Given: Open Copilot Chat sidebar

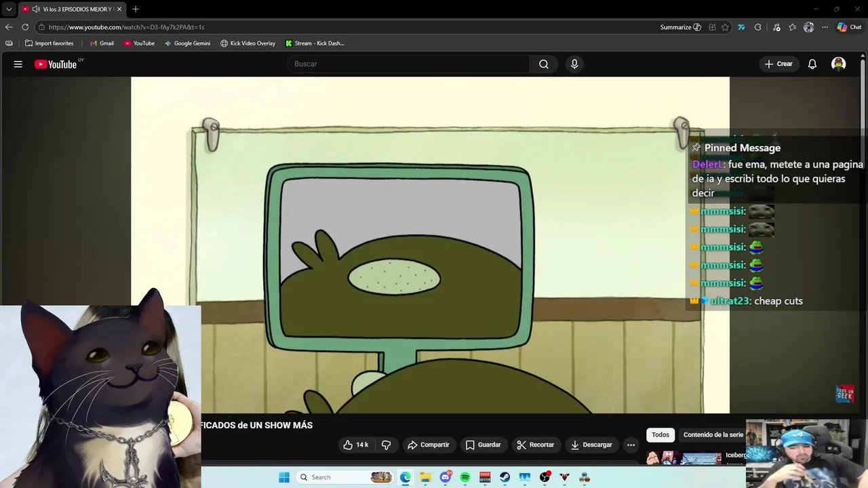Looking at the screenshot, I should 849,27.
